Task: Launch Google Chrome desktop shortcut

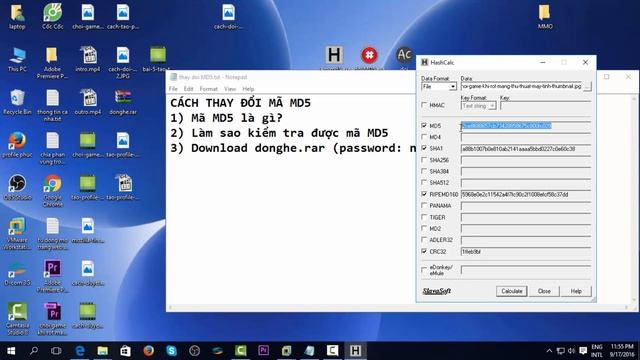Action: coord(53,191)
